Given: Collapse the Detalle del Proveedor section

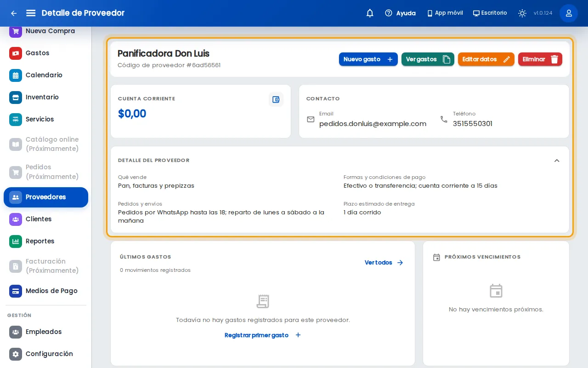Looking at the screenshot, I should (x=557, y=161).
